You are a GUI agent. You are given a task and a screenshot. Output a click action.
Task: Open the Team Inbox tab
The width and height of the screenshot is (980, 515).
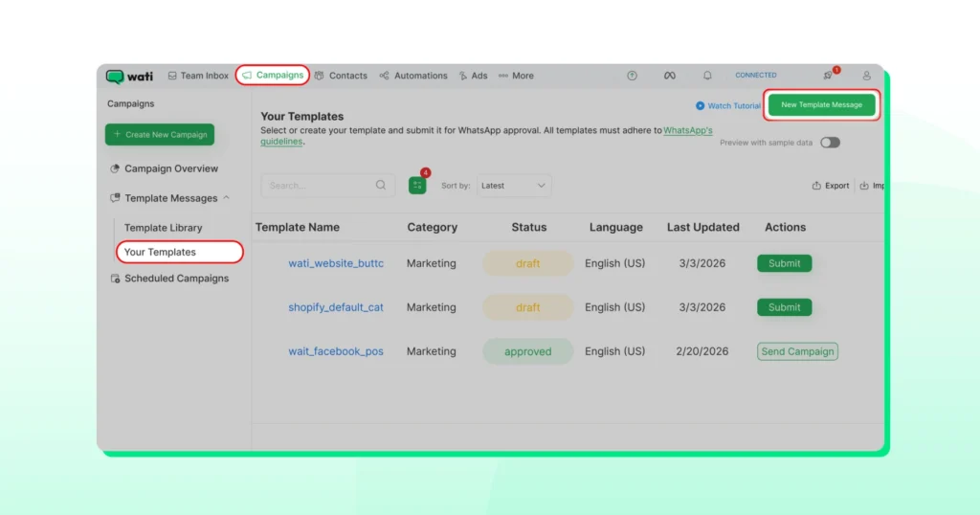198,76
